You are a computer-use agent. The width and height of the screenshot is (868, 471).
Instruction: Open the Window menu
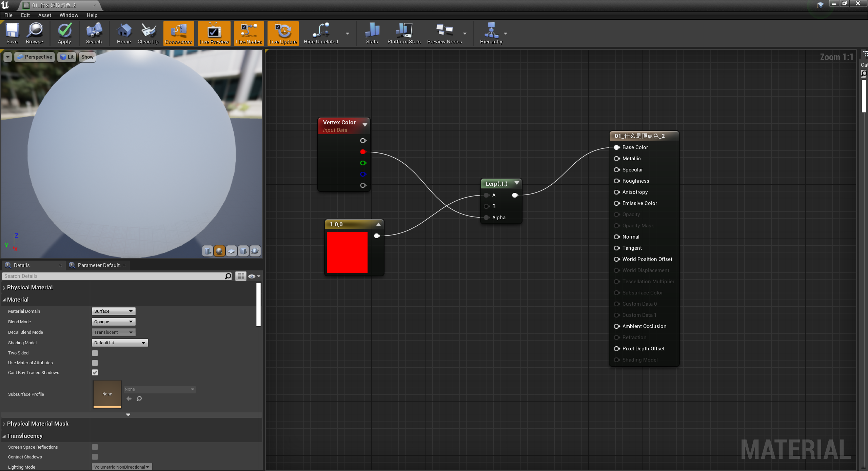click(68, 15)
